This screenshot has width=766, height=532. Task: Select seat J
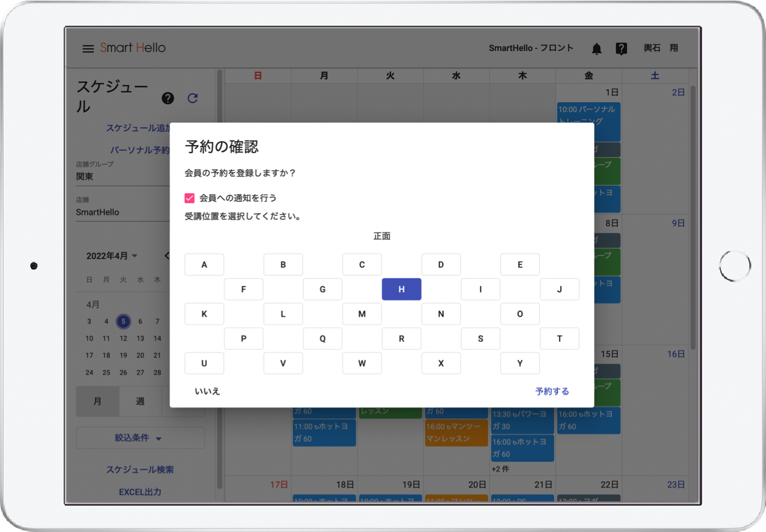pyautogui.click(x=559, y=289)
